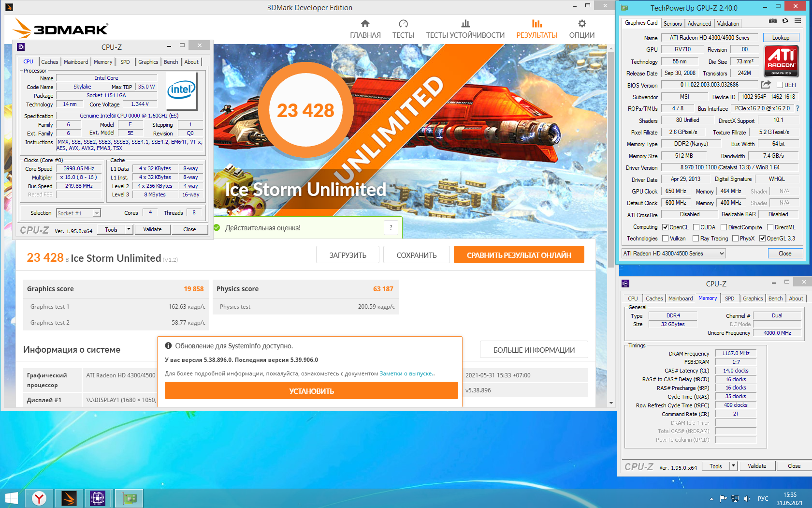This screenshot has height=508, width=812.
Task: Click Validate in left CPU-Z window
Action: (x=152, y=229)
